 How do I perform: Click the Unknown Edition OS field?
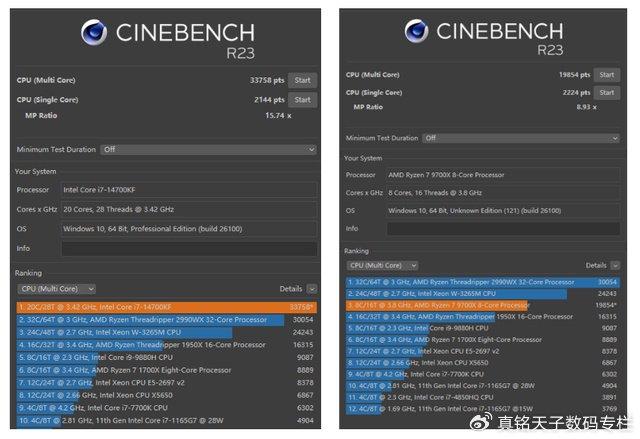[503, 211]
